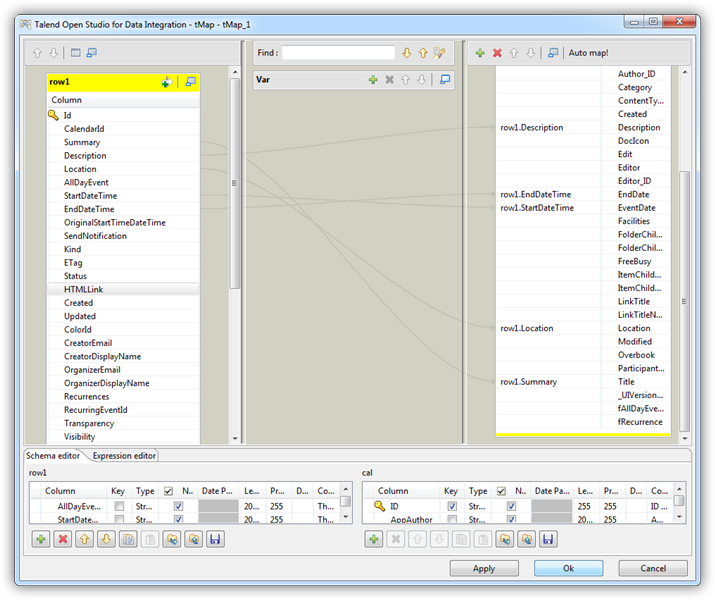Minimize the Var table panel
Screen dimensions: 715x600
[x=445, y=80]
